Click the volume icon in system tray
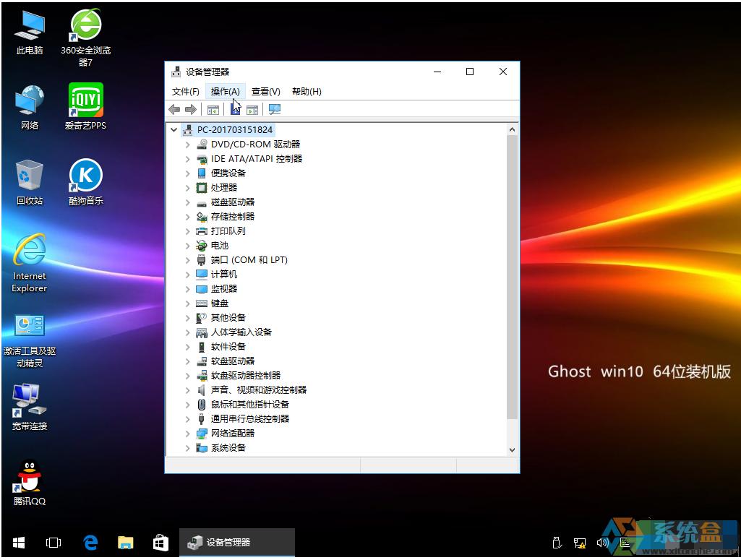The height and width of the screenshot is (560, 741). tap(602, 543)
